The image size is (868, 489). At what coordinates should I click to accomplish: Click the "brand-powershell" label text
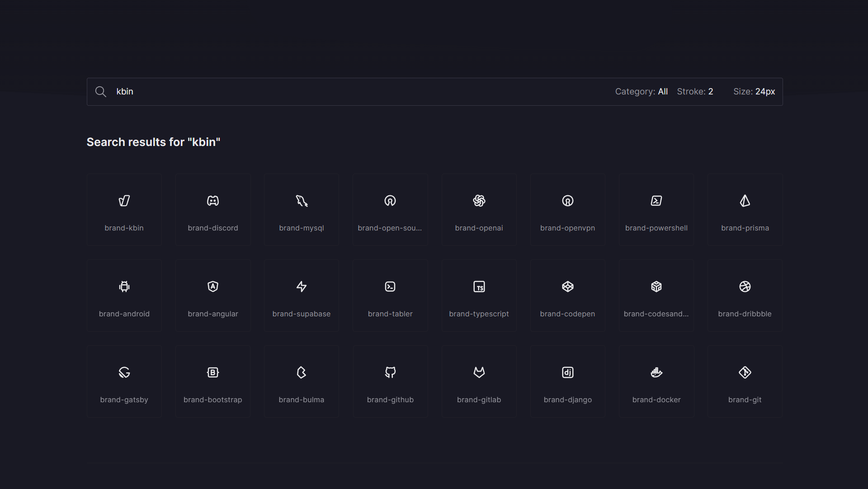(656, 228)
